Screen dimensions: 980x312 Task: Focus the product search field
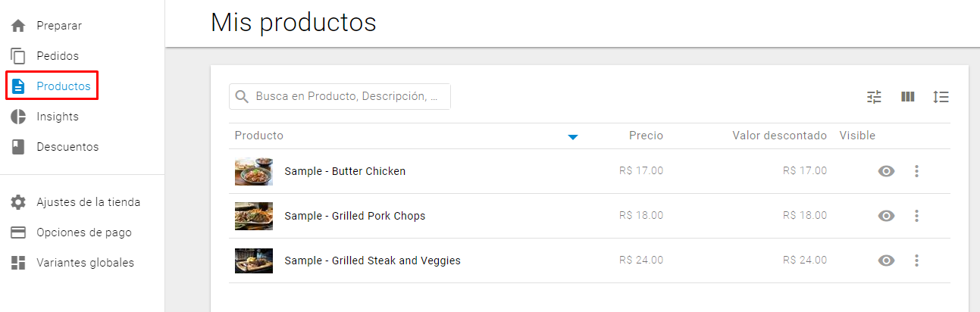[x=340, y=97]
